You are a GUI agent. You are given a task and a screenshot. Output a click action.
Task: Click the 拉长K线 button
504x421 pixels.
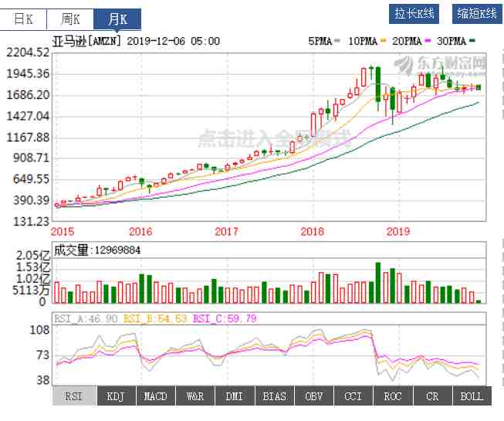click(414, 14)
